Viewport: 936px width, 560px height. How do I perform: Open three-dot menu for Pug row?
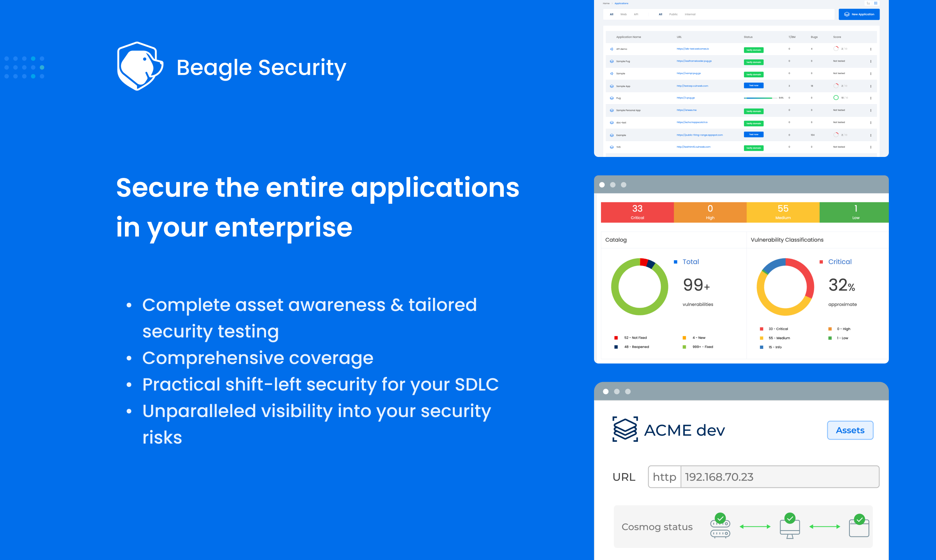[871, 98]
